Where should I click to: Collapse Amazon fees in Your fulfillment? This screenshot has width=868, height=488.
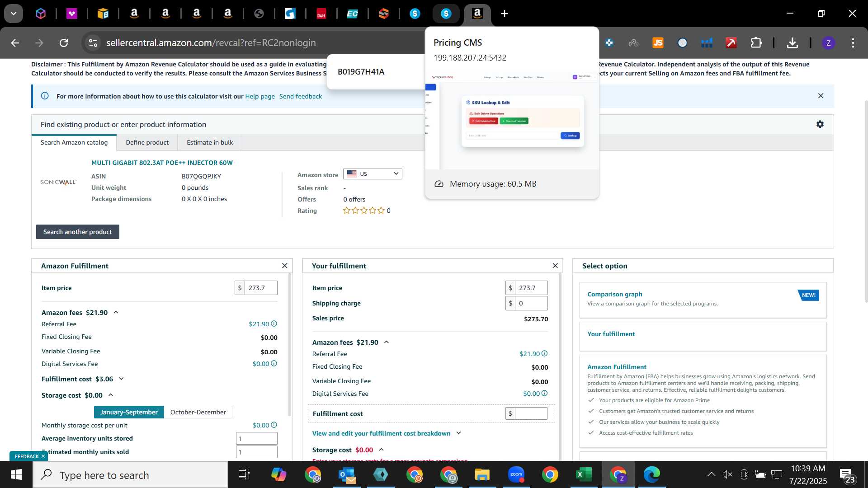coord(387,342)
